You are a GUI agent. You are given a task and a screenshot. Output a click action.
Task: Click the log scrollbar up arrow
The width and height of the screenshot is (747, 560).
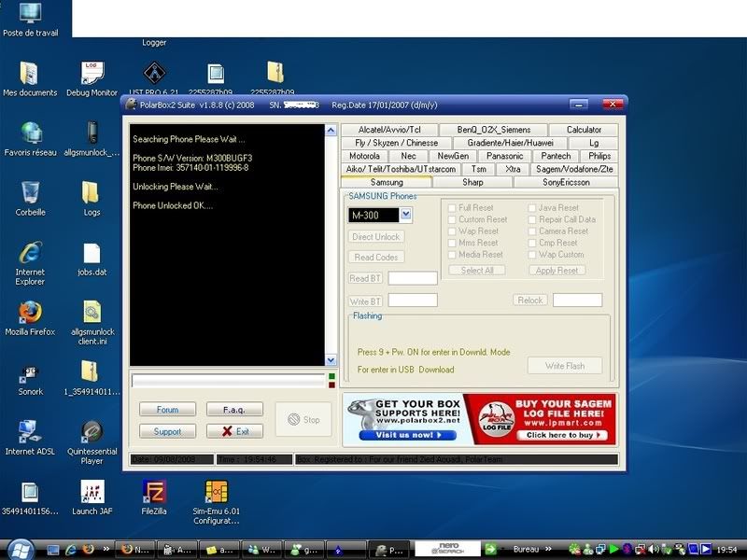(331, 131)
